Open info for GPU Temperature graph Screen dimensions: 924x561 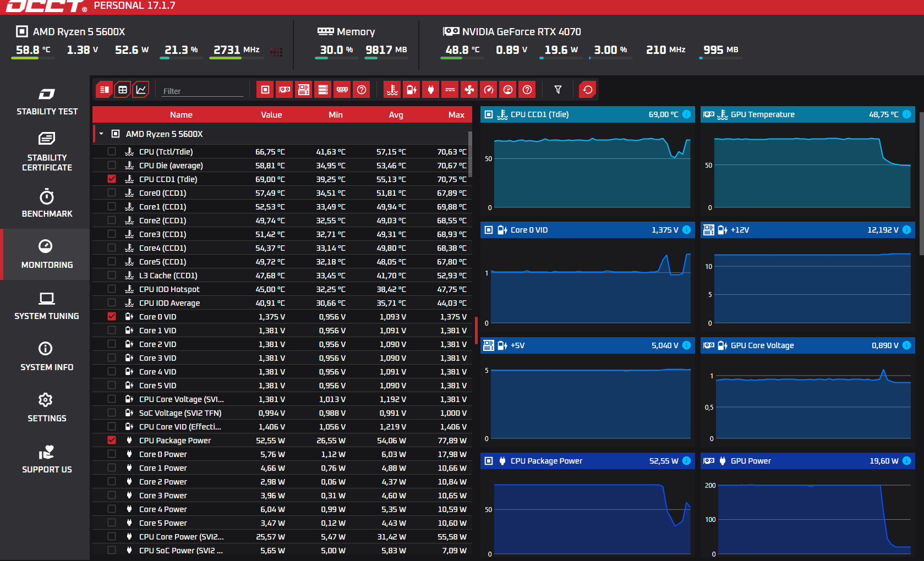coord(906,114)
